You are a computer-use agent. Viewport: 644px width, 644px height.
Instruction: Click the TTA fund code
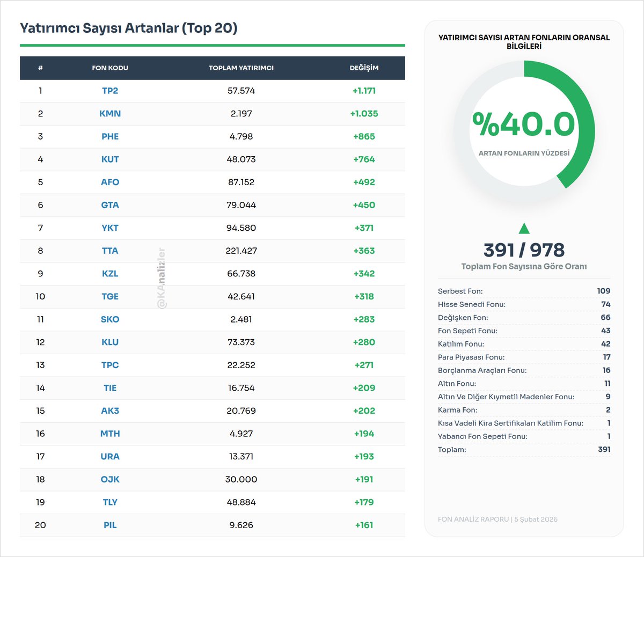point(110,251)
